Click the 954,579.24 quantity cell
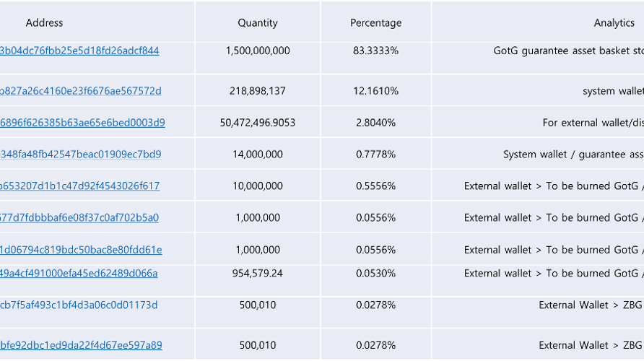The height and width of the screenshot is (361, 644). pyautogui.click(x=258, y=273)
